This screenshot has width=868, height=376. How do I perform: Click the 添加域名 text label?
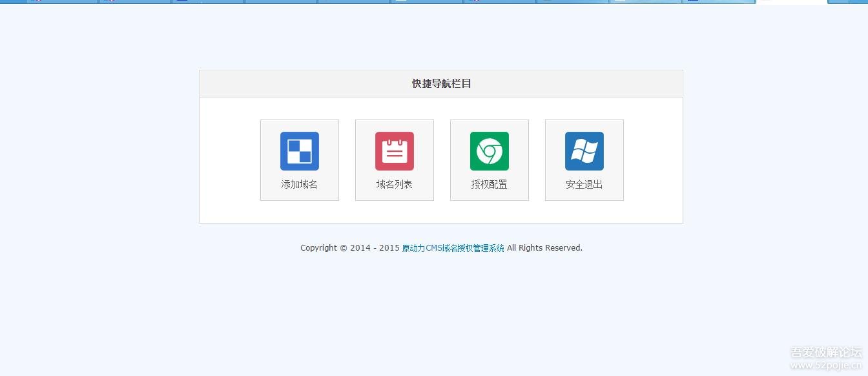299,184
